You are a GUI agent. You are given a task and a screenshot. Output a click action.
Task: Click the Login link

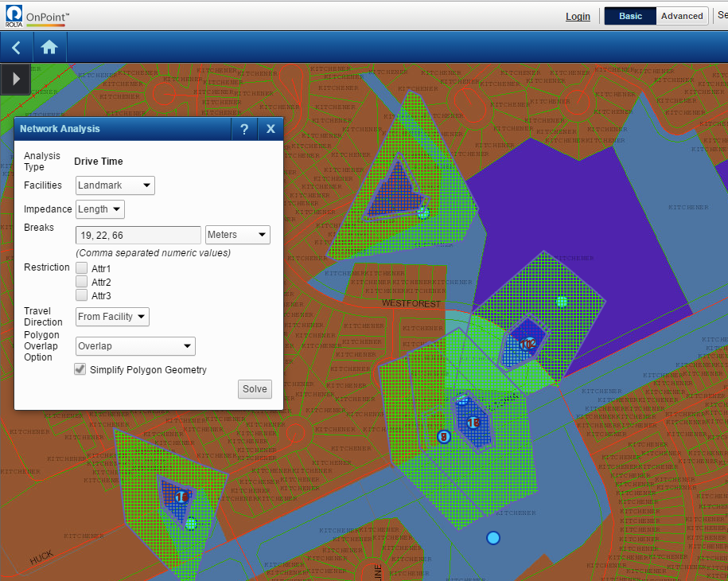[x=578, y=17]
